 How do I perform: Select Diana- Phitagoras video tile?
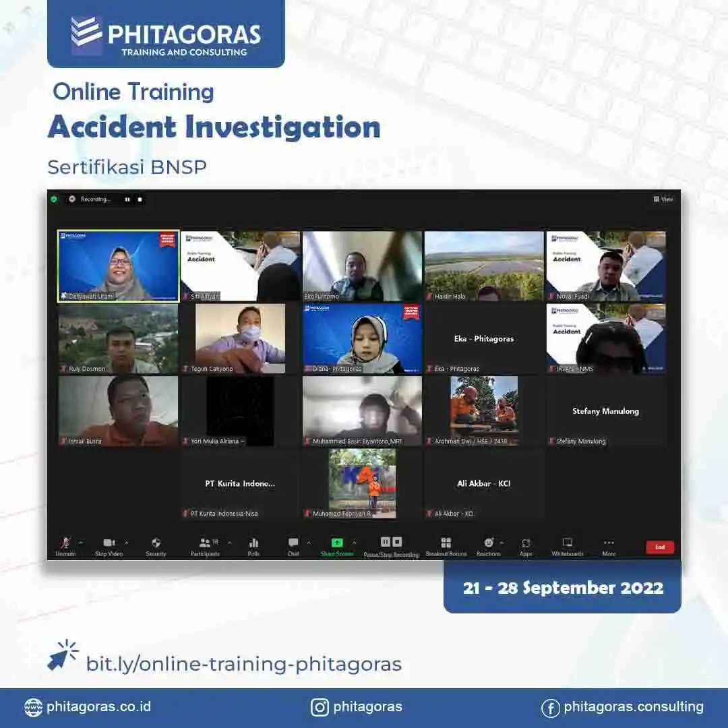point(362,338)
